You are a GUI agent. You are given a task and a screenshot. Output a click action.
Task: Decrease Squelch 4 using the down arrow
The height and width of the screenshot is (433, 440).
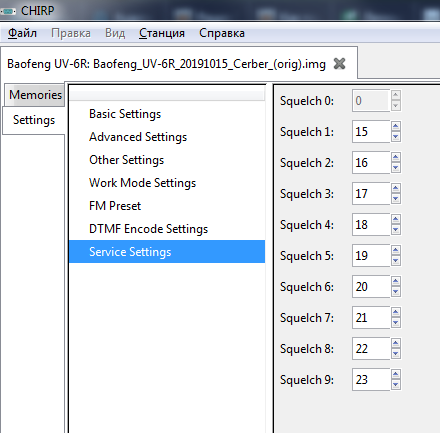[x=396, y=230]
